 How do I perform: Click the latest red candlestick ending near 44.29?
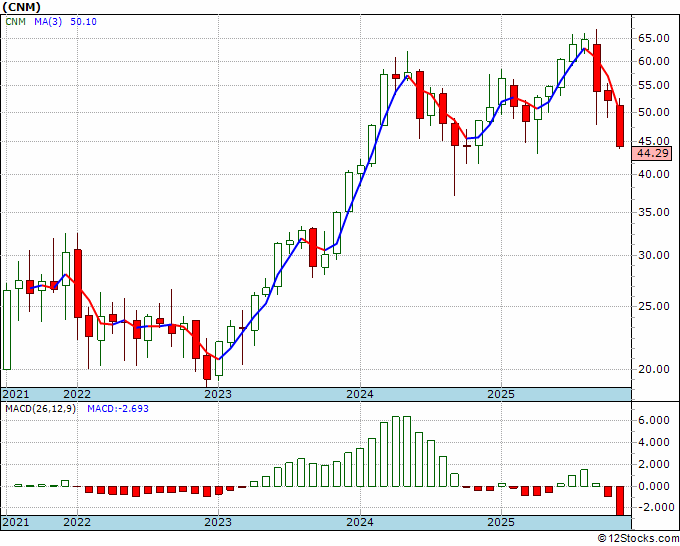(x=620, y=126)
